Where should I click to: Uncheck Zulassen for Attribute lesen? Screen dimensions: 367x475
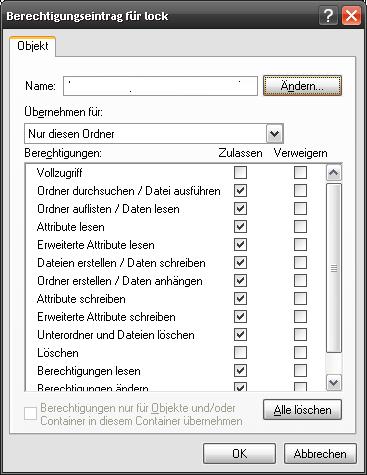coord(240,227)
